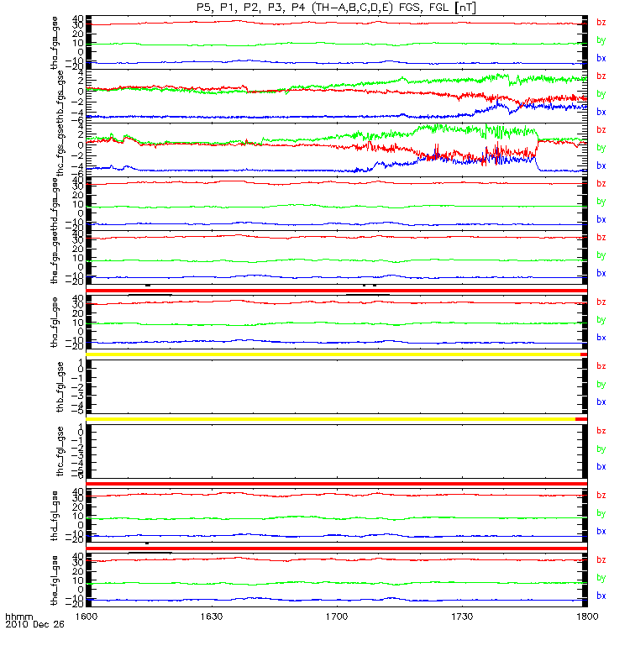Select the by legend of thc_fgl_gse panel
Image resolution: width=630 pixels, height=672 pixels.
pyautogui.click(x=601, y=449)
